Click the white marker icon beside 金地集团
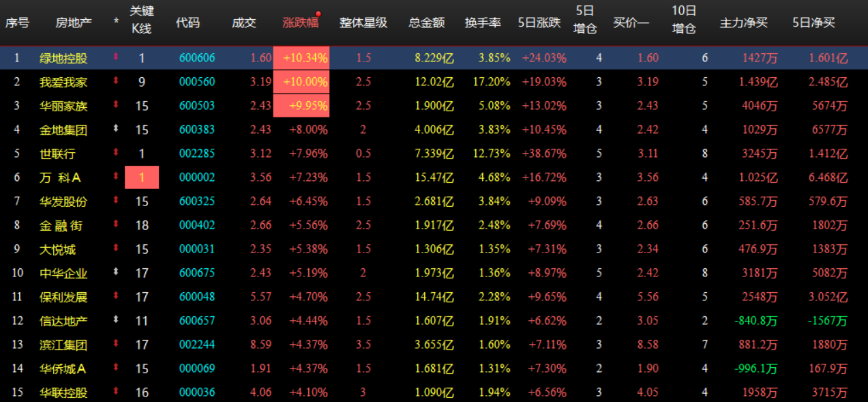868x402 pixels. [x=116, y=130]
